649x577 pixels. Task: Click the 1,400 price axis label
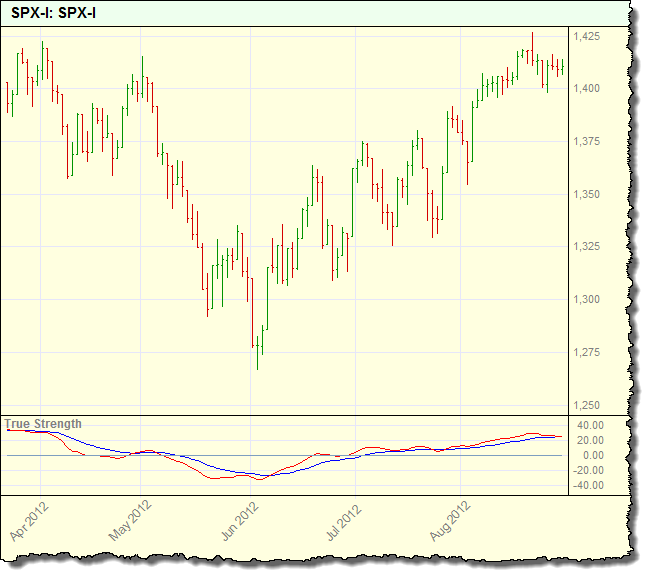(587, 89)
